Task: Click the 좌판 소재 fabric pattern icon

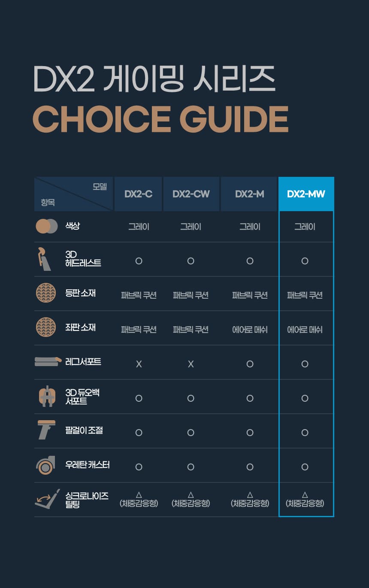Action: 46,328
